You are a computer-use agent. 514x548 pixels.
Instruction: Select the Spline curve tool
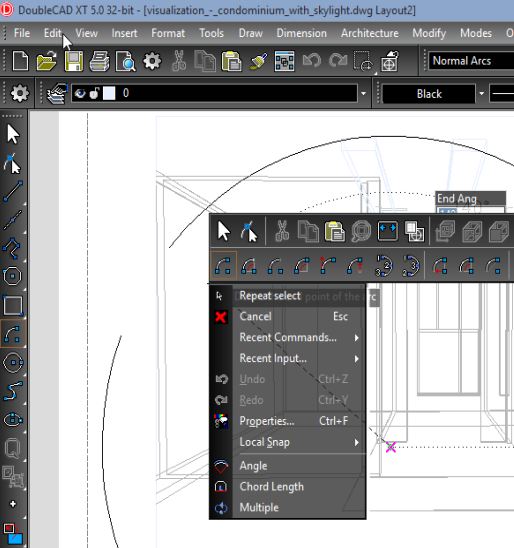tap(13, 391)
